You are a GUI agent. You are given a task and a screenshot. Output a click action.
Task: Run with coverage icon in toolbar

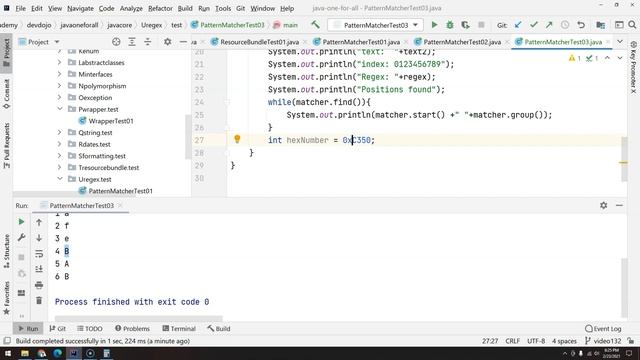point(465,25)
